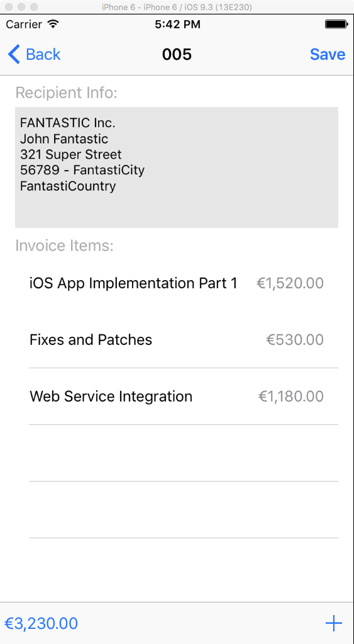Image resolution: width=354 pixels, height=644 pixels.
Task: Tap the Back chevron arrow
Action: 14,54
